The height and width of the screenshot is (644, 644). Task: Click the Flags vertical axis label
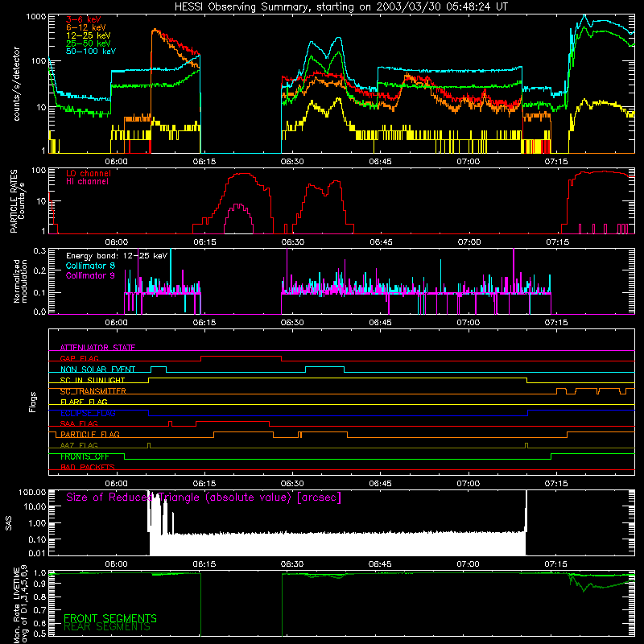click(33, 402)
